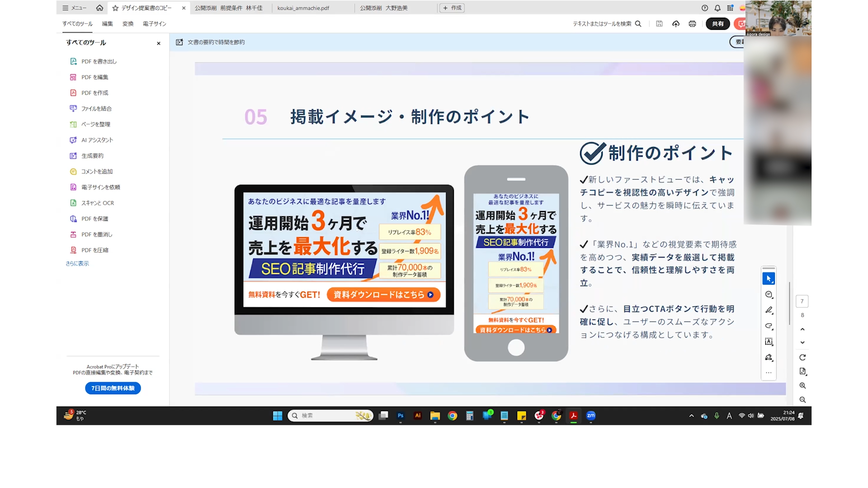868x488 pixels.
Task: Open the 変換 menu tab
Action: [128, 24]
